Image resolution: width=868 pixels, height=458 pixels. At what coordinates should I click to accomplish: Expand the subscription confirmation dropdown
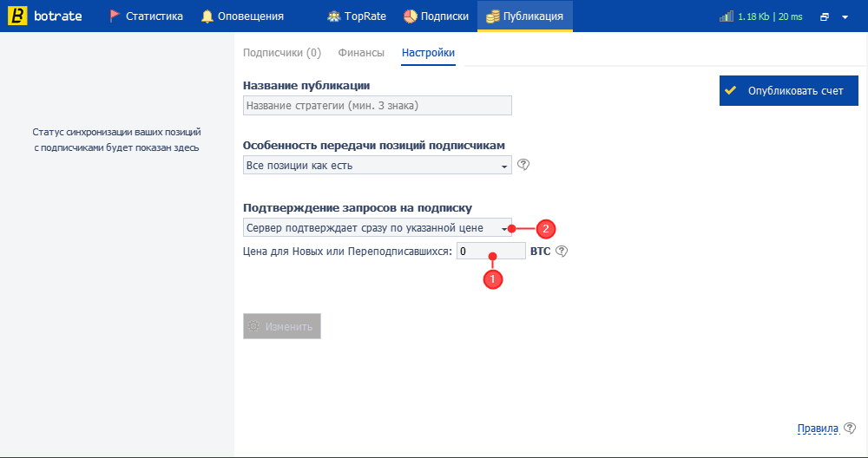(x=377, y=228)
